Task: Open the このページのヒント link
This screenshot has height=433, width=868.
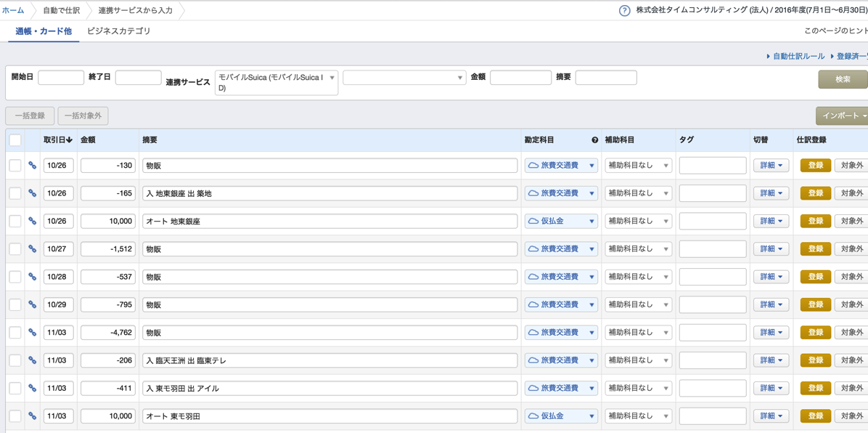Action: click(836, 31)
